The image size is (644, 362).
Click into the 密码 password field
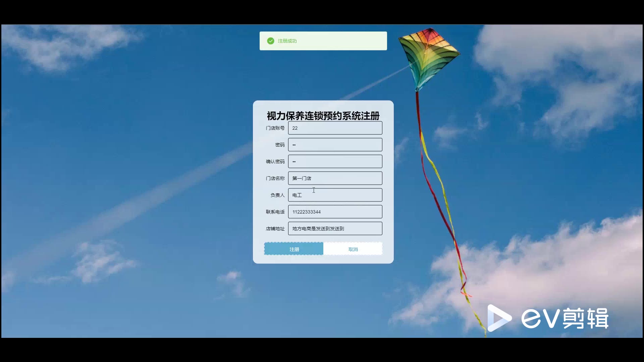click(335, 145)
